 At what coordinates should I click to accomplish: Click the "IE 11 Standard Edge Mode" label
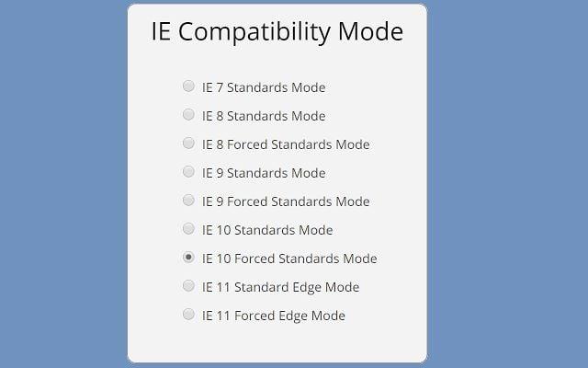coord(280,288)
